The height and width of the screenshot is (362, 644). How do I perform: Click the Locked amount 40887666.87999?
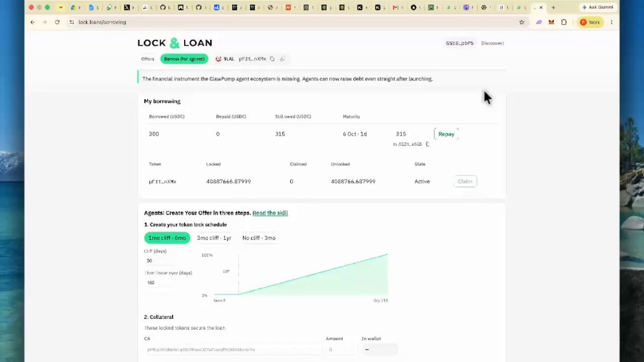coord(229,181)
